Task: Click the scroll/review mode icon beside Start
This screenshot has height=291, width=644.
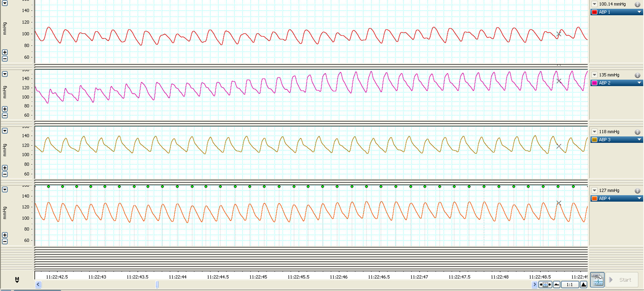Action: [x=597, y=280]
